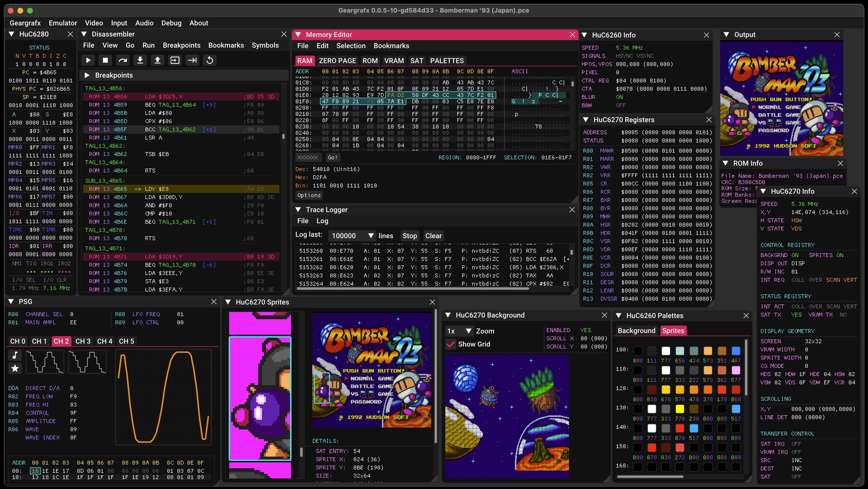Collapse the Memory Editor panel triangle
Viewport: 868px width, 489px height.
pyautogui.click(x=298, y=35)
